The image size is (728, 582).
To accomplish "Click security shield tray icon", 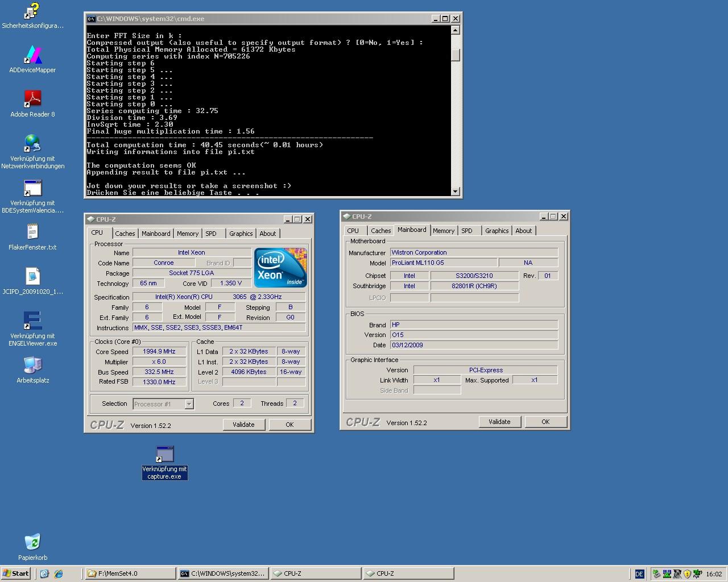I will 686,574.
